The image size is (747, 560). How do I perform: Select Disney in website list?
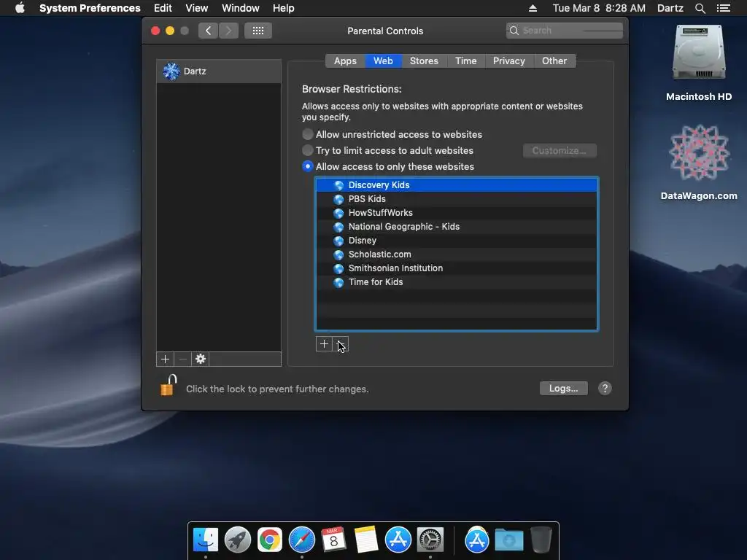[457, 241]
